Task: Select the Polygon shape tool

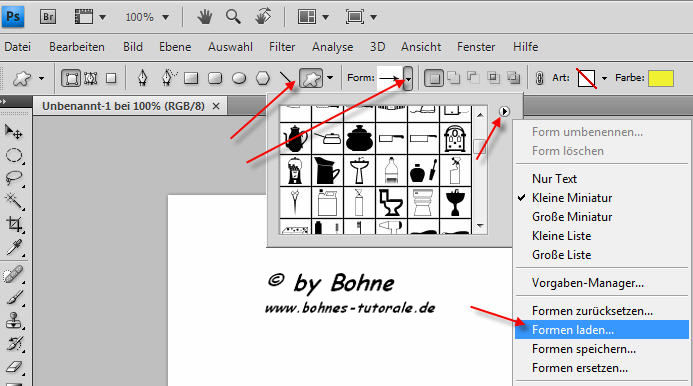Action: click(x=263, y=79)
